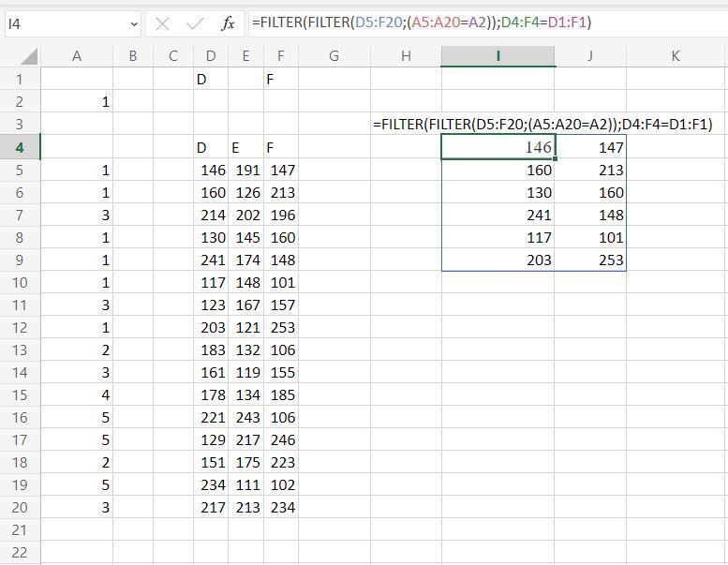
Task: Click cell F20 with value 234
Action: pos(281,507)
